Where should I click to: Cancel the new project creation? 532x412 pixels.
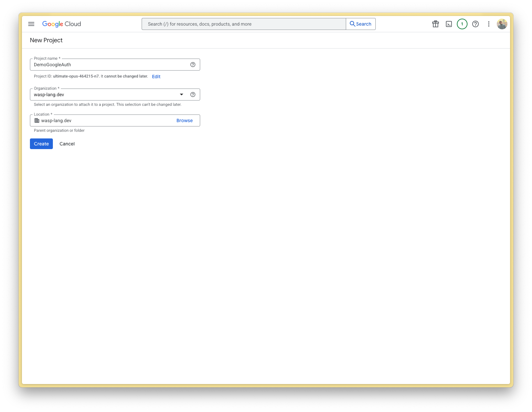tap(67, 143)
